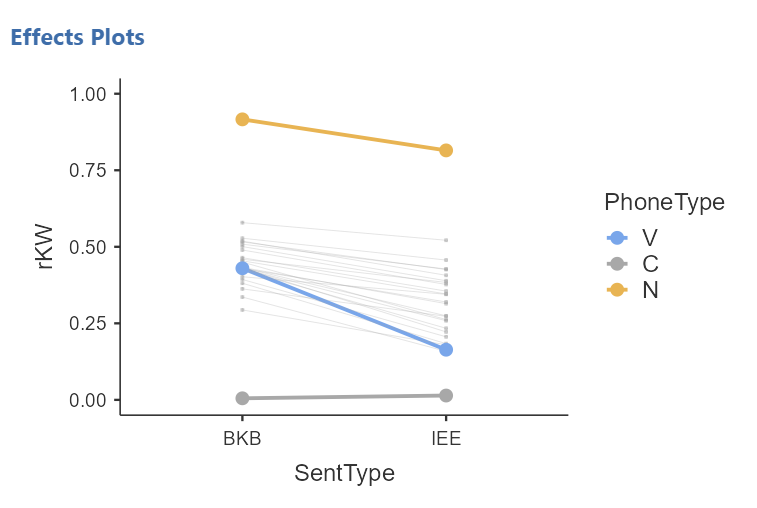The height and width of the screenshot is (508, 757).
Task: Click the 0.75 y-axis tick label
Action: [87, 170]
